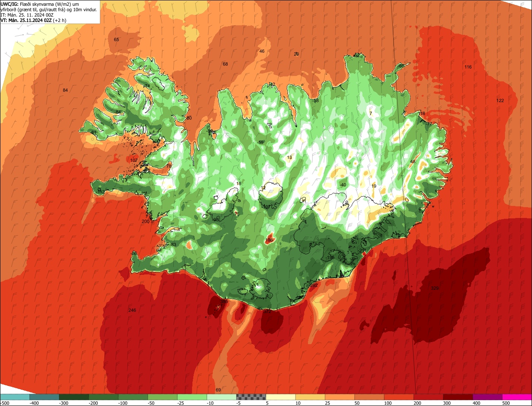Pick the pale green -10 to -5 swatch
The height and width of the screenshot is (406, 532).
tap(221, 397)
